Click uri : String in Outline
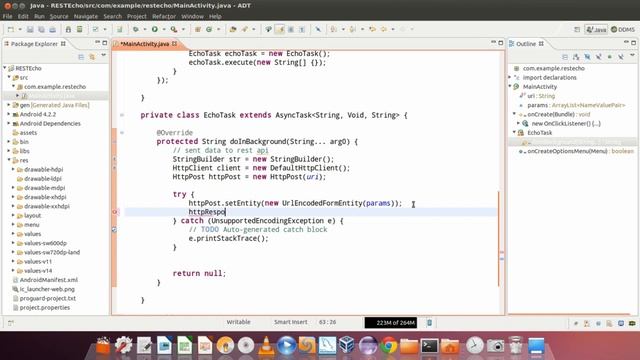The image size is (640, 360). point(541,96)
